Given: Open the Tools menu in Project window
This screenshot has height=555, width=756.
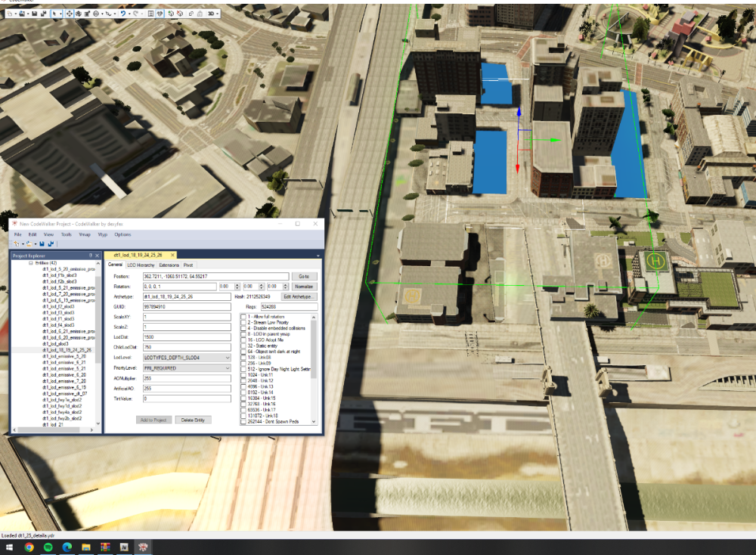Looking at the screenshot, I should (x=66, y=235).
